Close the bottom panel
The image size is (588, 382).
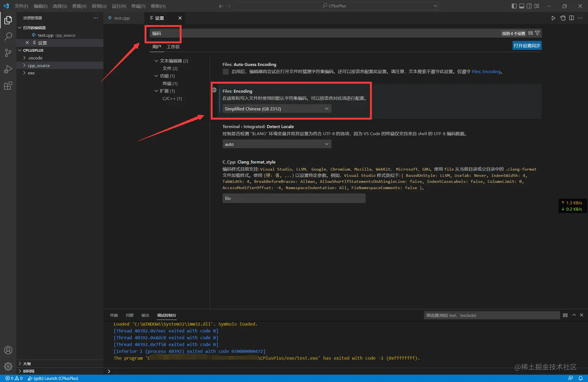tap(582, 315)
